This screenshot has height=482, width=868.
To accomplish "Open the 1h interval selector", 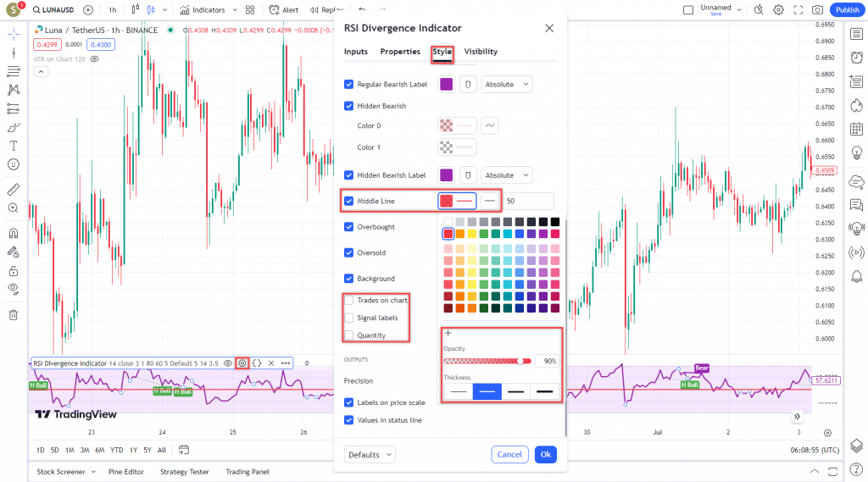I will (113, 10).
